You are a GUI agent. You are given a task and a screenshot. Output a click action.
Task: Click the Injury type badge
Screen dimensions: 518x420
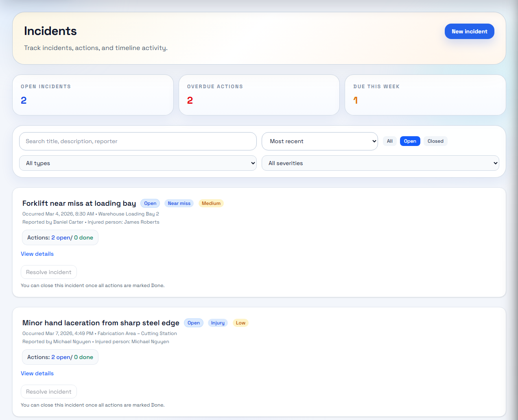click(x=218, y=323)
